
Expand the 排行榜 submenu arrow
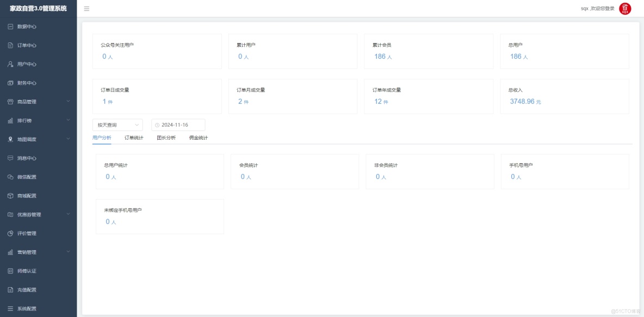(68, 120)
